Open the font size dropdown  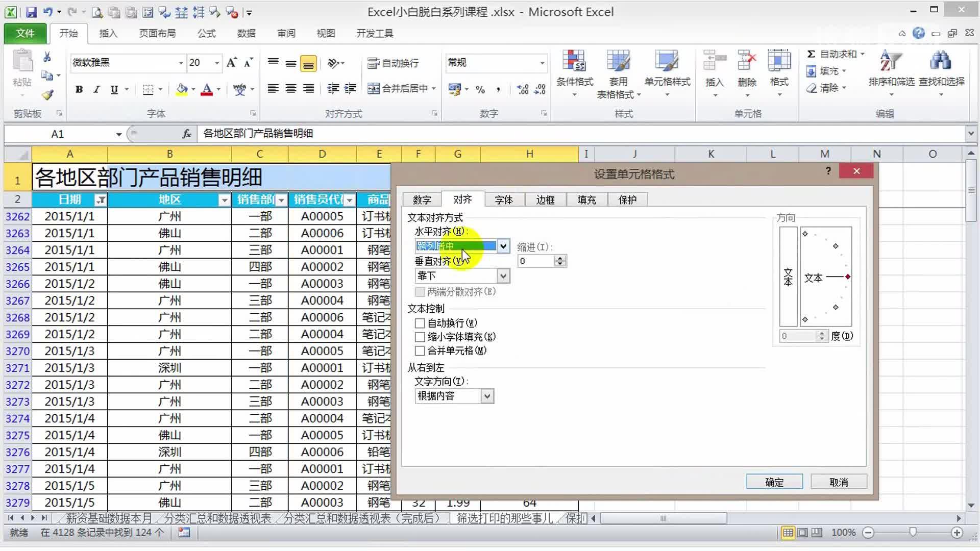click(x=216, y=62)
